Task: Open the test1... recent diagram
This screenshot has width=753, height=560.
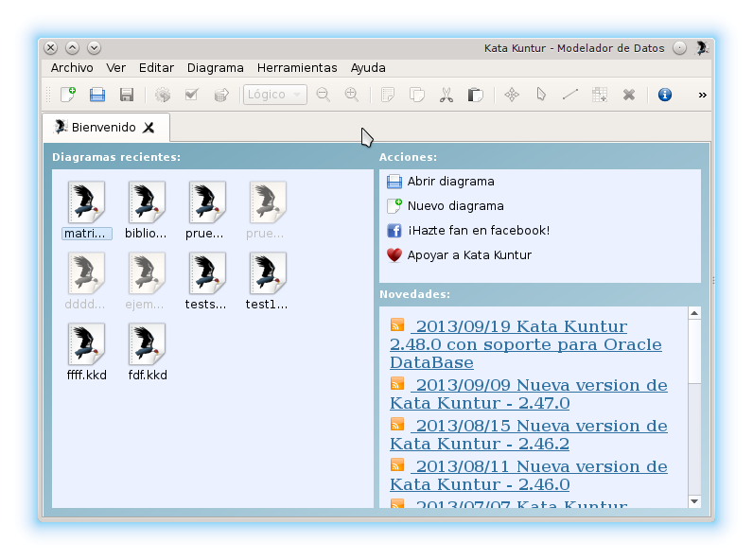Action: 267,281
